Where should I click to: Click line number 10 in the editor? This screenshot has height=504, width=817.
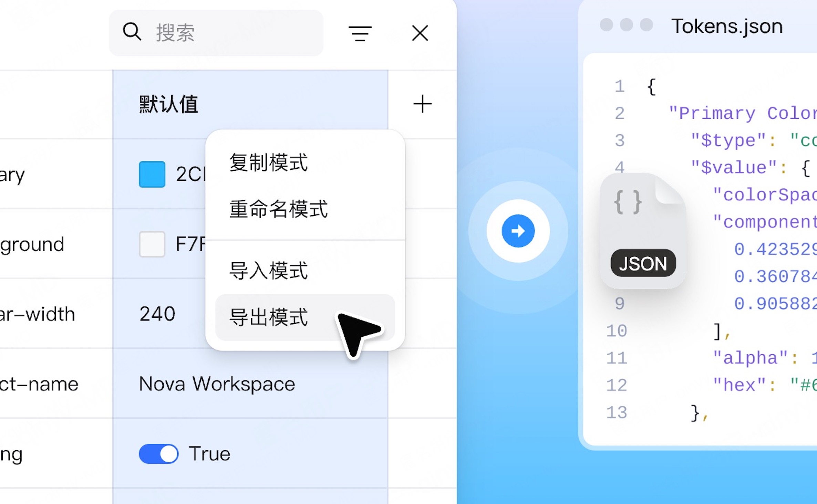(x=617, y=331)
